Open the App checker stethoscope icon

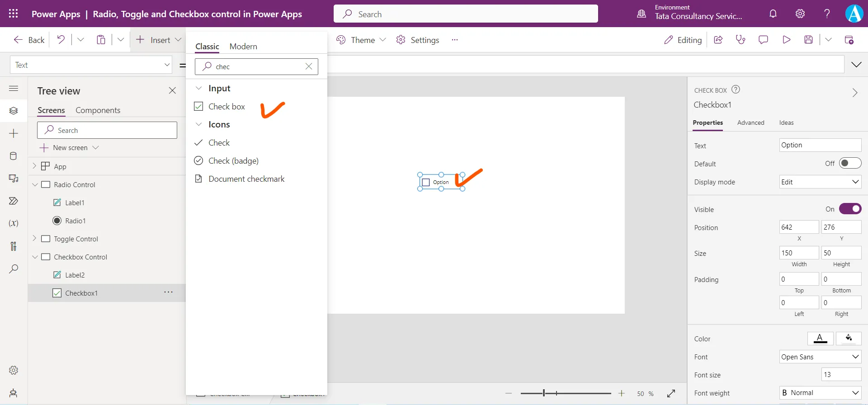(x=741, y=40)
